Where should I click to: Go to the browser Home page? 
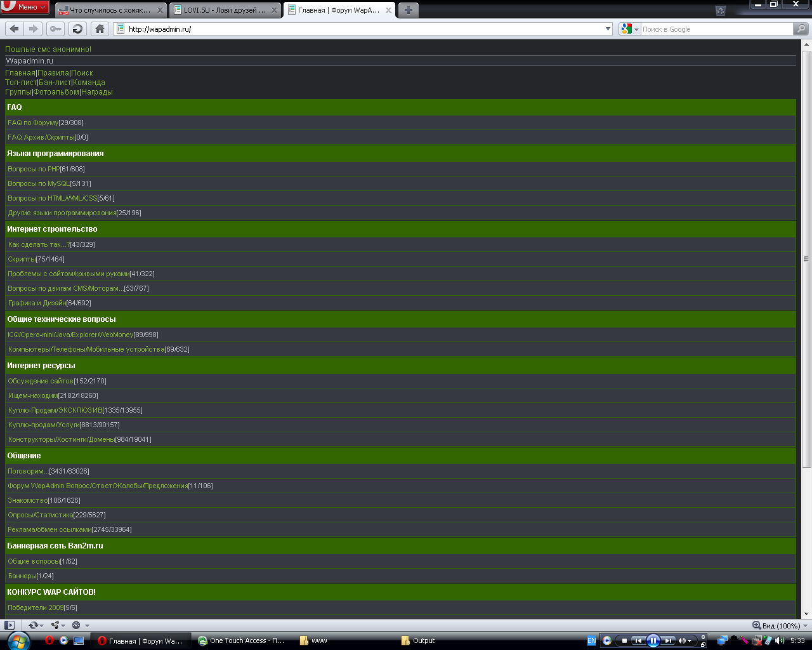point(100,29)
